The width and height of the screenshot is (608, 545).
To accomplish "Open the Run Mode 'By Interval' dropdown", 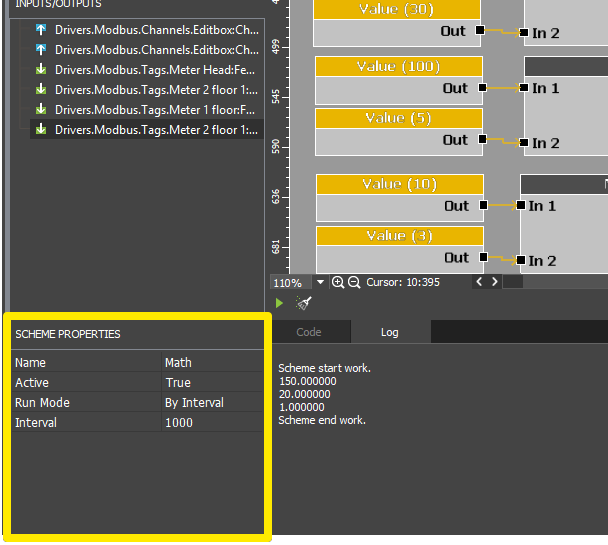I will [x=213, y=403].
